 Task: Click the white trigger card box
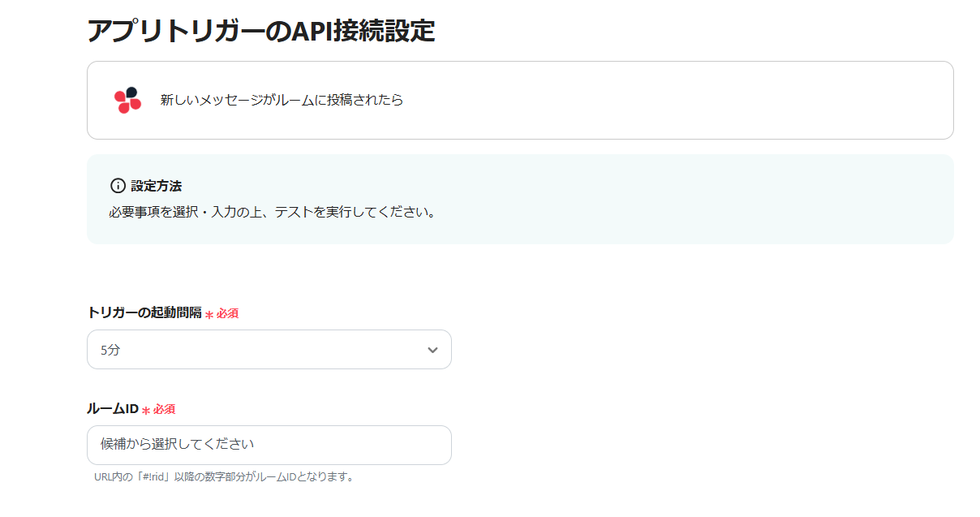tap(649, 101)
